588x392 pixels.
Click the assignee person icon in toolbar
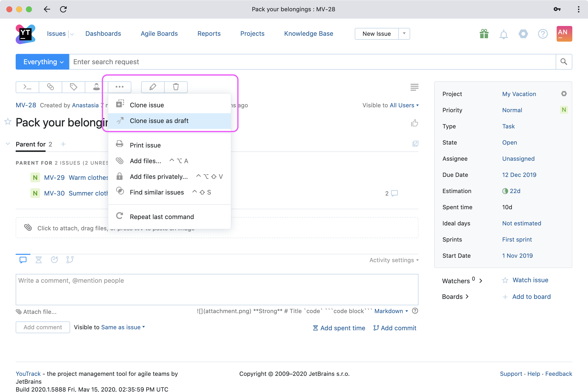coord(96,87)
